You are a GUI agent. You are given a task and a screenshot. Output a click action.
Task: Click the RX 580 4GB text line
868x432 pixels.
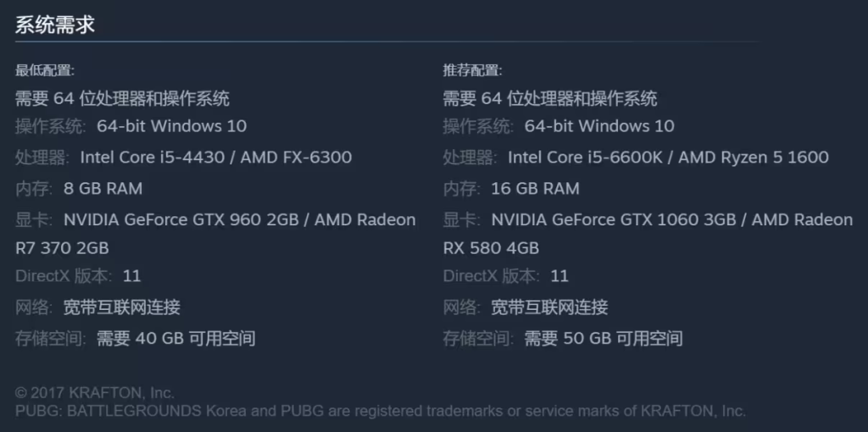click(491, 248)
